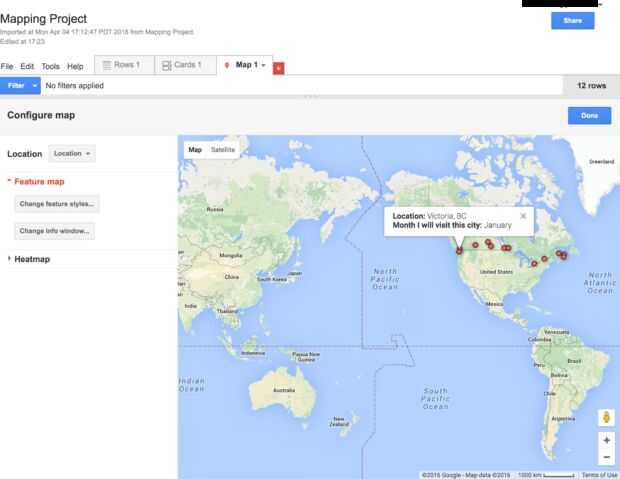Viewport: 620px width, 479px height.
Task: Open the Terms of Use link
Action: click(x=599, y=475)
